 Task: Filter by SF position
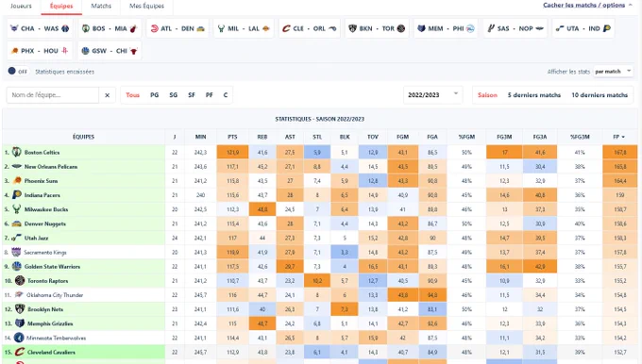192,95
